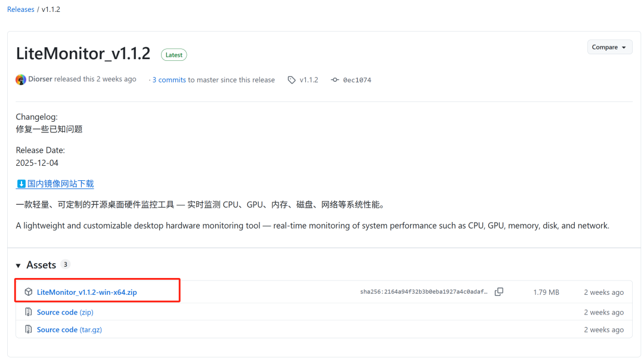
Task: Open the 0ec1074 commit hash link
Action: [357, 80]
